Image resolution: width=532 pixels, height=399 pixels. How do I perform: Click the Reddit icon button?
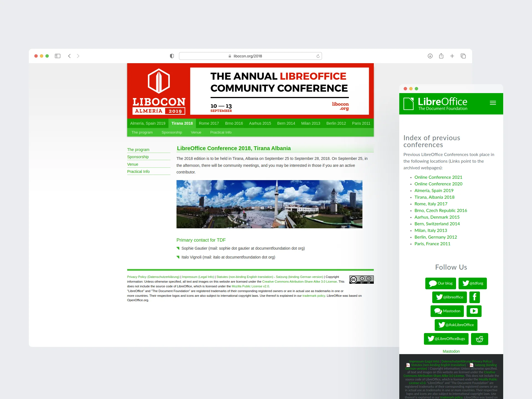pyautogui.click(x=480, y=339)
